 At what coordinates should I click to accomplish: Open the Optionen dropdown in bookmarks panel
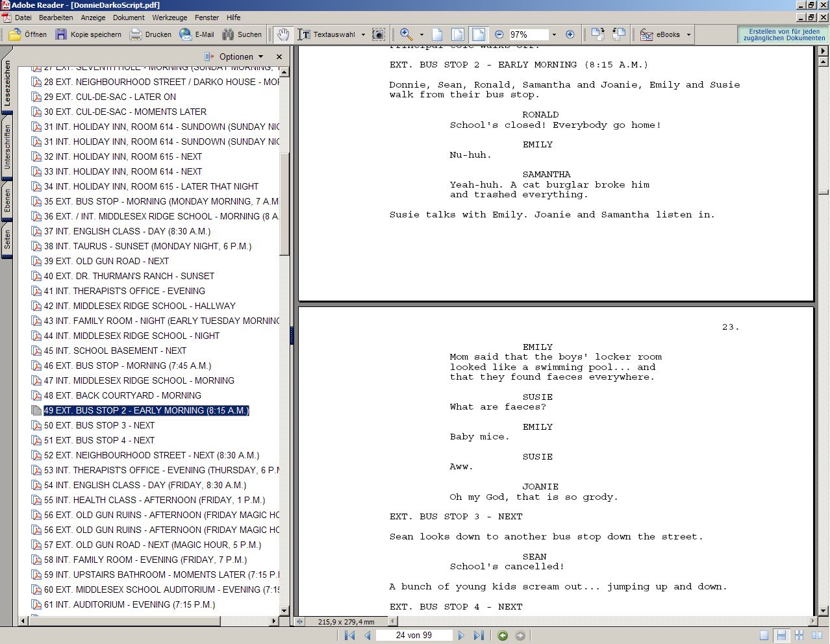[x=234, y=56]
